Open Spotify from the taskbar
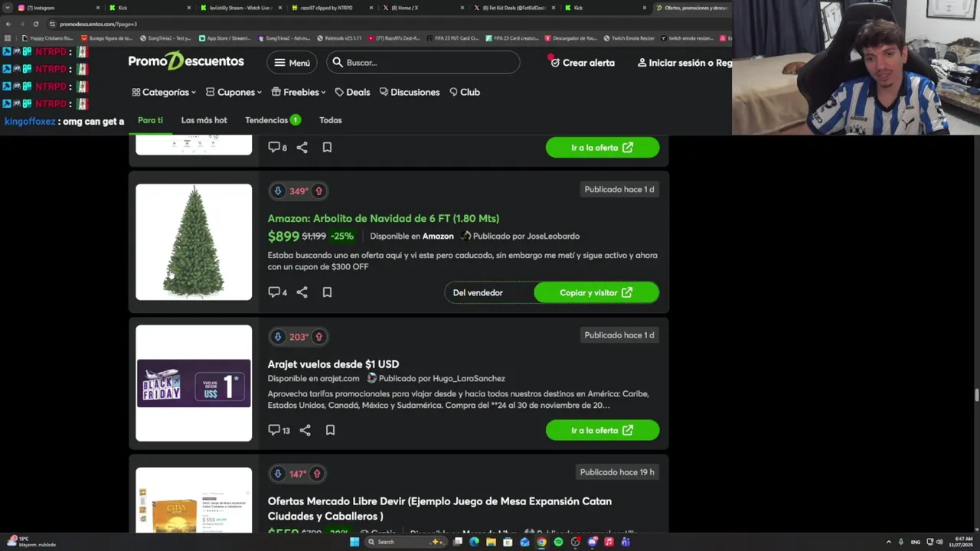This screenshot has width=980, height=551. pos(558,542)
